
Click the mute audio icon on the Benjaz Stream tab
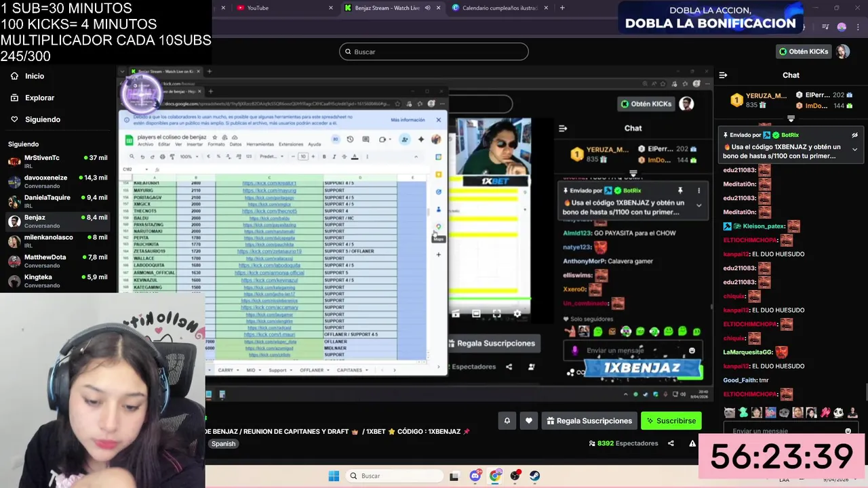click(x=427, y=8)
